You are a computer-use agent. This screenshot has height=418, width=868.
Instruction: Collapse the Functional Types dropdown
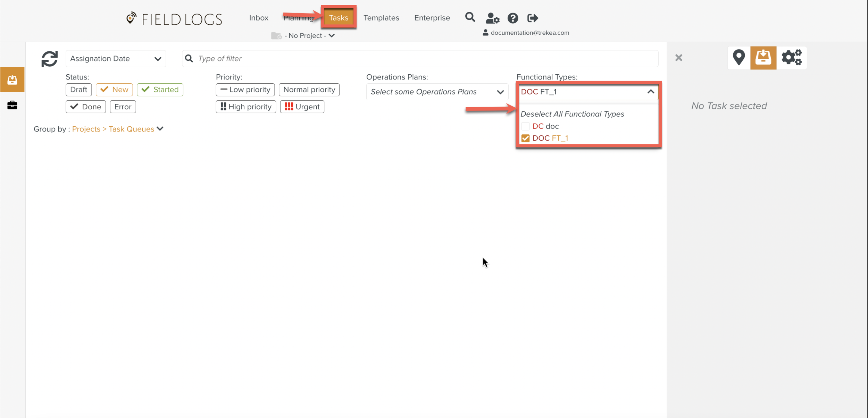(650, 92)
